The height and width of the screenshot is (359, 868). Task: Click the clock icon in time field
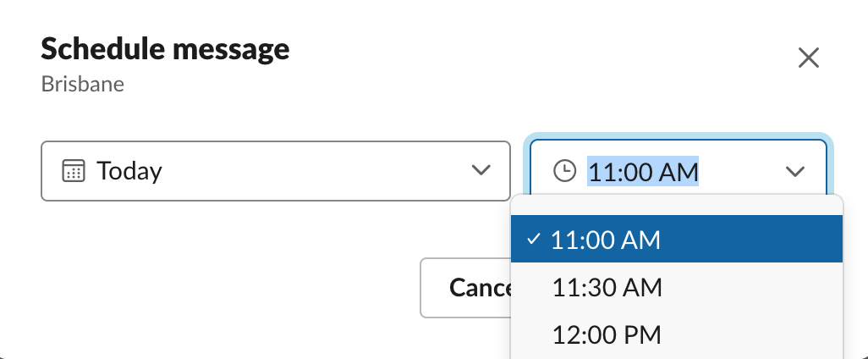[x=563, y=171]
